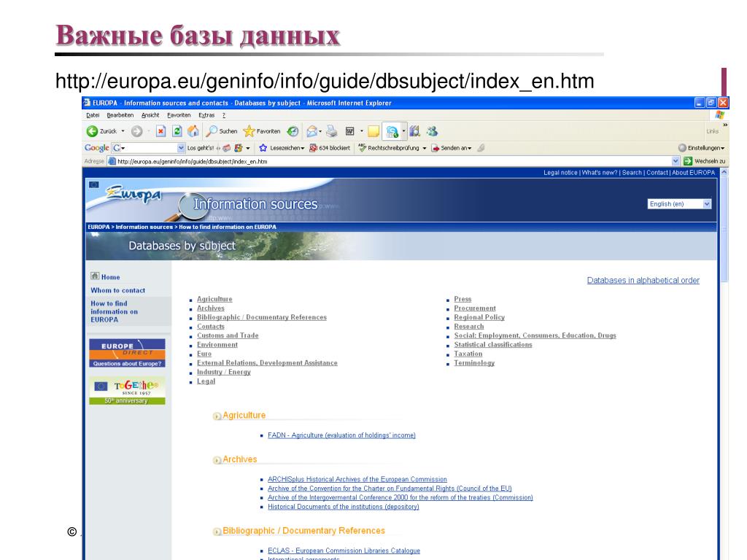The height and width of the screenshot is (560, 747).
Task: Click the About EUROPA header link
Action: click(x=693, y=173)
